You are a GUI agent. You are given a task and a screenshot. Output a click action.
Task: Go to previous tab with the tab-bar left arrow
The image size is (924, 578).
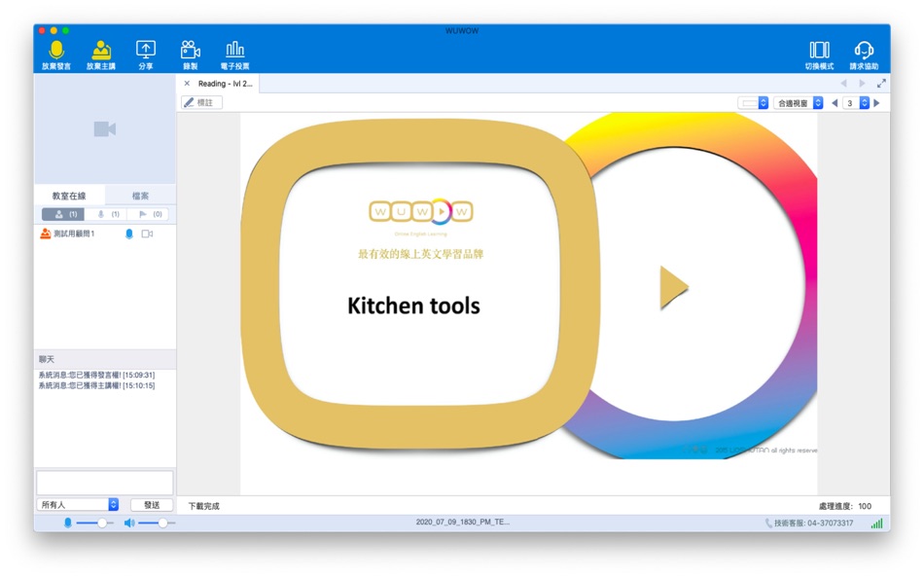[844, 84]
